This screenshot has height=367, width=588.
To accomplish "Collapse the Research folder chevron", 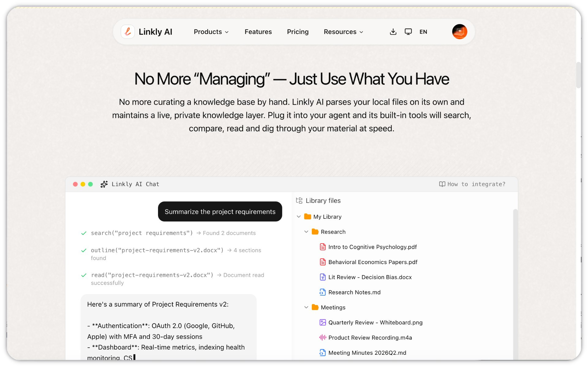I will pos(306,232).
